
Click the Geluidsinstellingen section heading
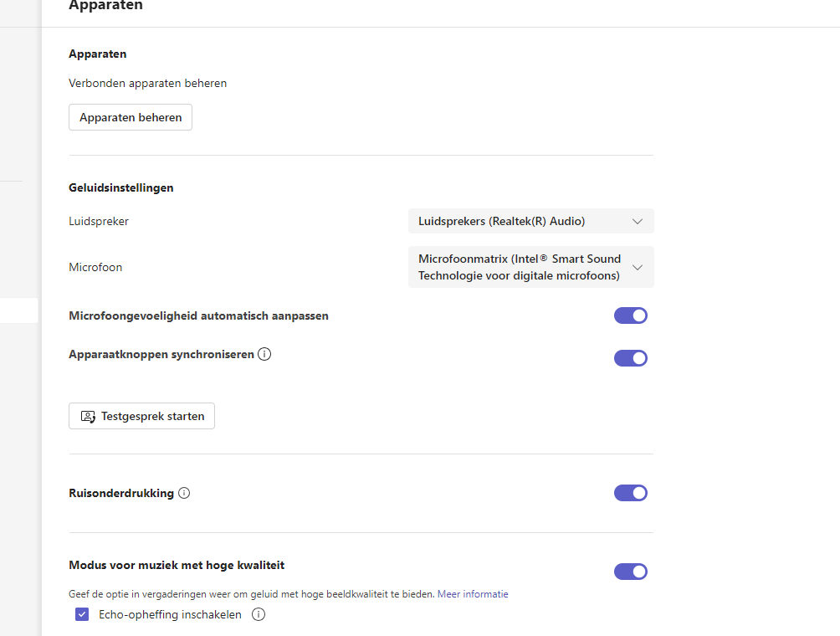point(121,187)
